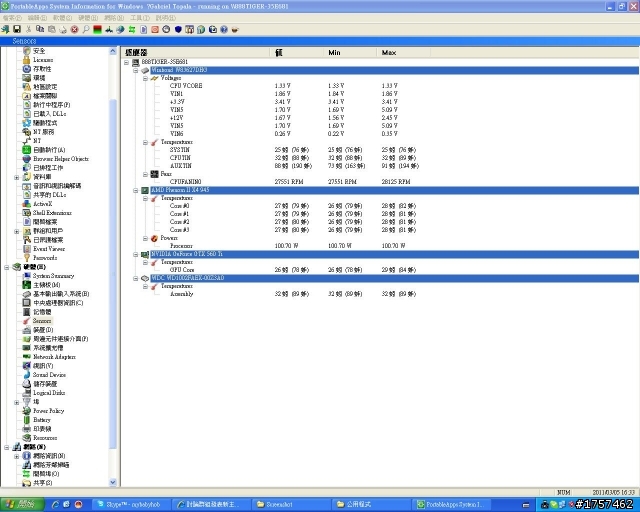Select Resources in the hardware tree

(45, 438)
